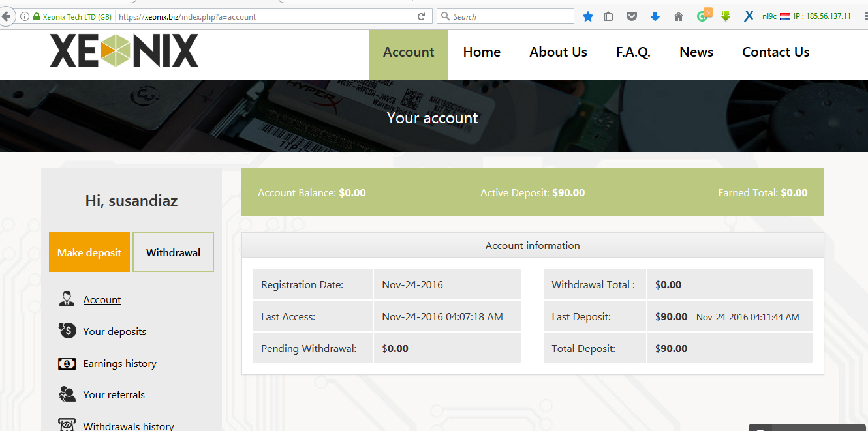Open the underlined Account link
868x431 pixels.
coord(102,299)
